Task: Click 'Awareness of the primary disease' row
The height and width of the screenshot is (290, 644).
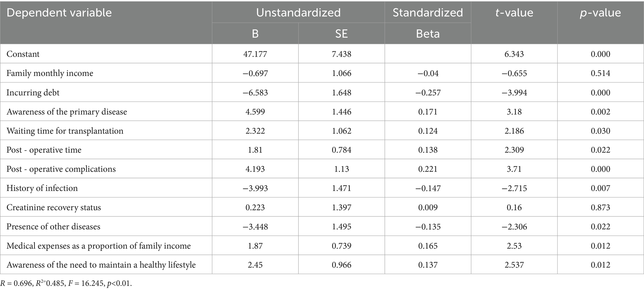Action: coord(67,112)
